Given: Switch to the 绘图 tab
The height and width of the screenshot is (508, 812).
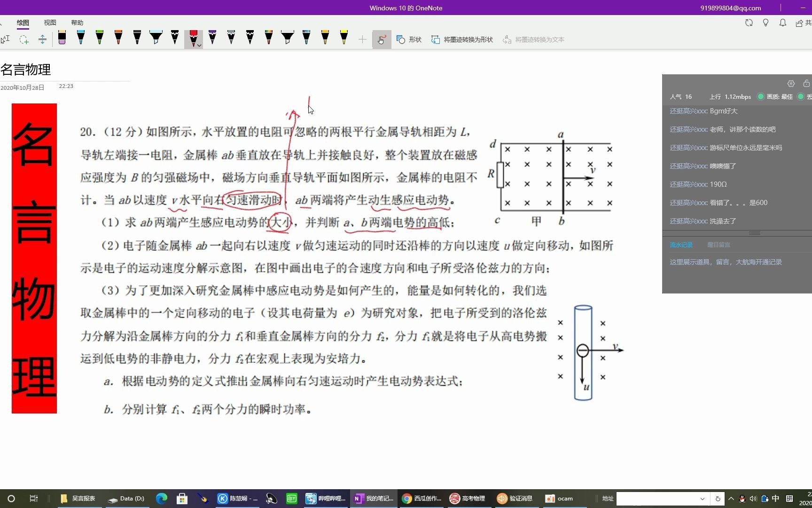Looking at the screenshot, I should (23, 23).
